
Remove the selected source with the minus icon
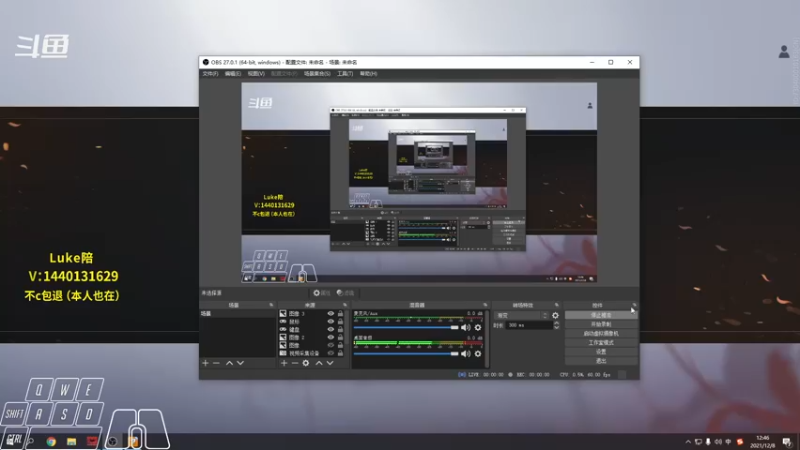pyautogui.click(x=295, y=363)
